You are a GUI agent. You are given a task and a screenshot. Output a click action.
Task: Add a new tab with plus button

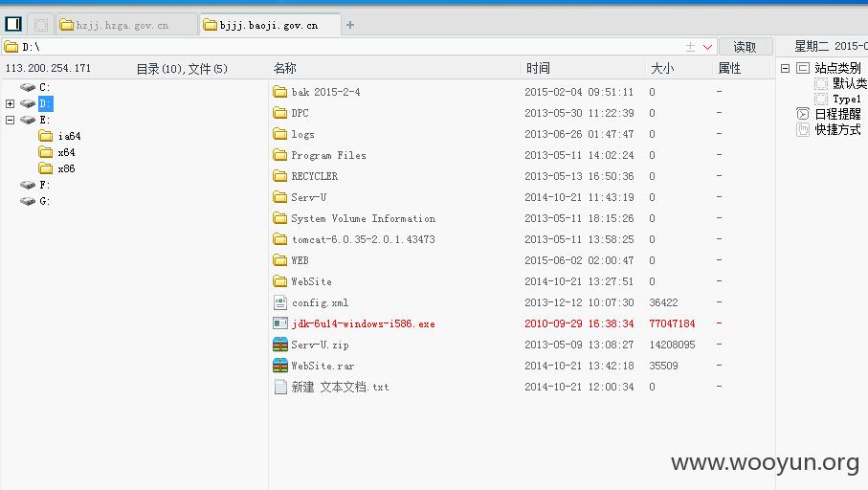(x=350, y=25)
